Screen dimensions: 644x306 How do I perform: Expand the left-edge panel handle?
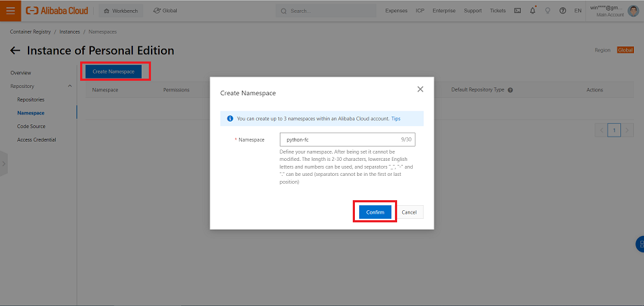coord(4,163)
